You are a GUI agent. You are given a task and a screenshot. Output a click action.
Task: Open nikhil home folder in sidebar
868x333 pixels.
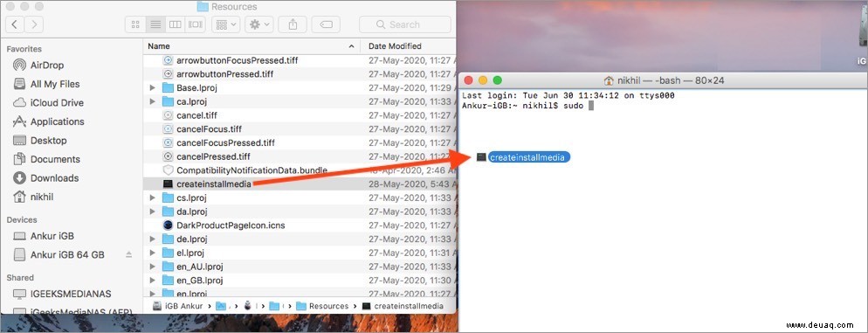[x=42, y=197]
